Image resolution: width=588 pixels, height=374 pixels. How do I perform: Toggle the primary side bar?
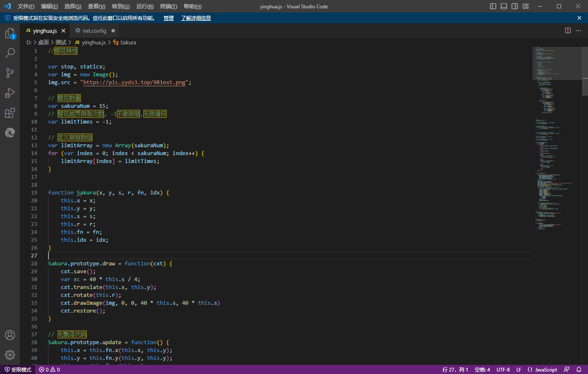pyautogui.click(x=493, y=6)
